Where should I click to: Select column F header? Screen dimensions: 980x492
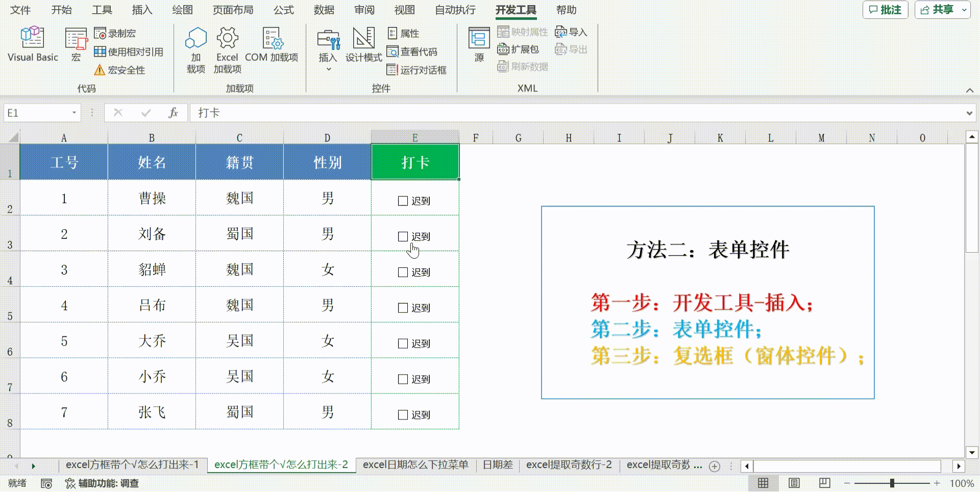point(476,138)
